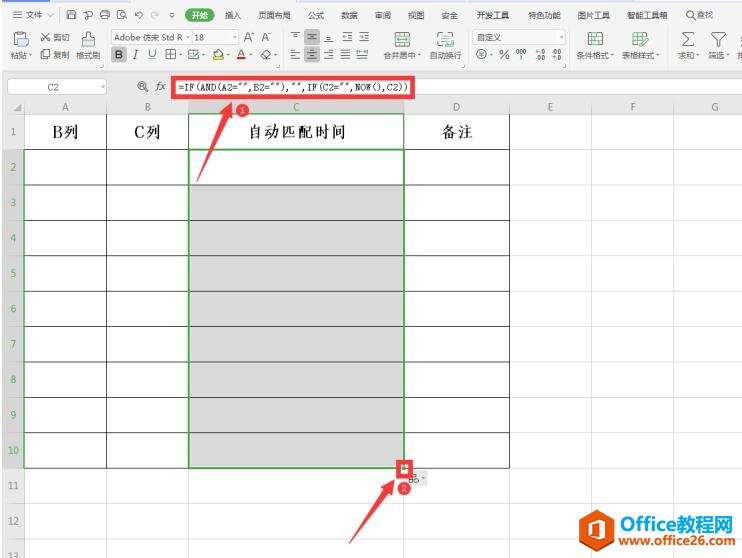Click the 查找 (Find) search button
Image resolution: width=742 pixels, height=558 pixels.
[x=700, y=15]
